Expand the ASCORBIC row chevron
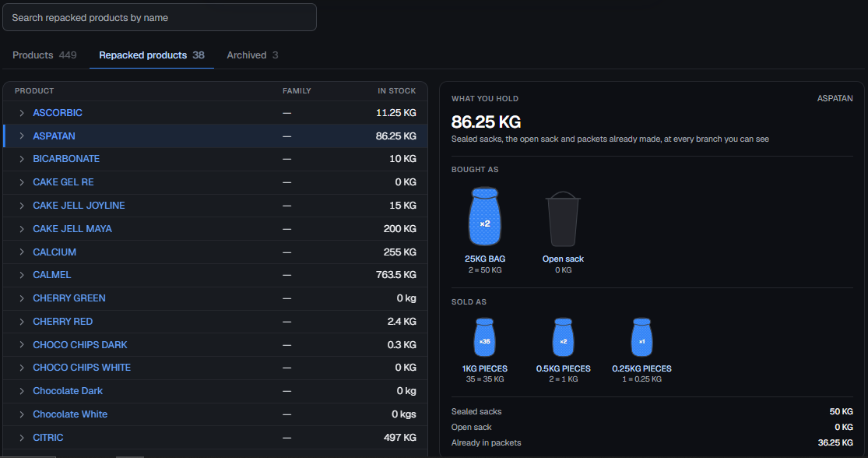 pyautogui.click(x=22, y=113)
